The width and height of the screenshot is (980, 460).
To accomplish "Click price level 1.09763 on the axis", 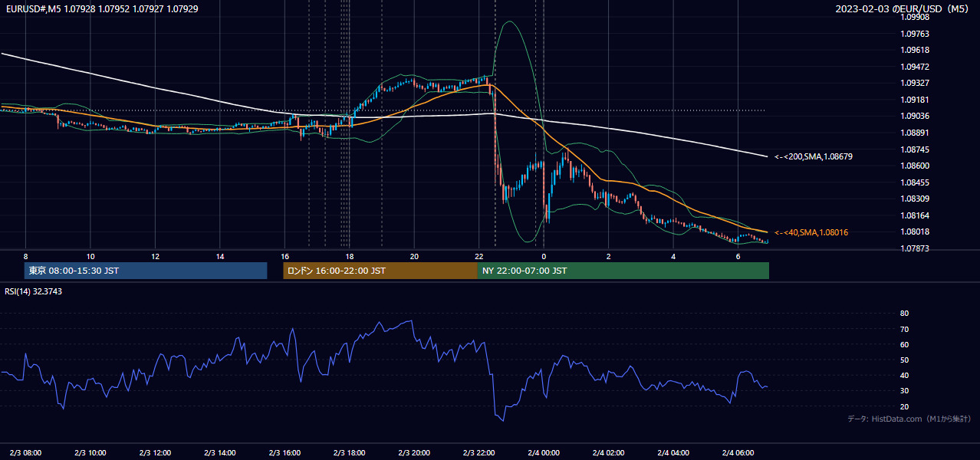I will (914, 34).
